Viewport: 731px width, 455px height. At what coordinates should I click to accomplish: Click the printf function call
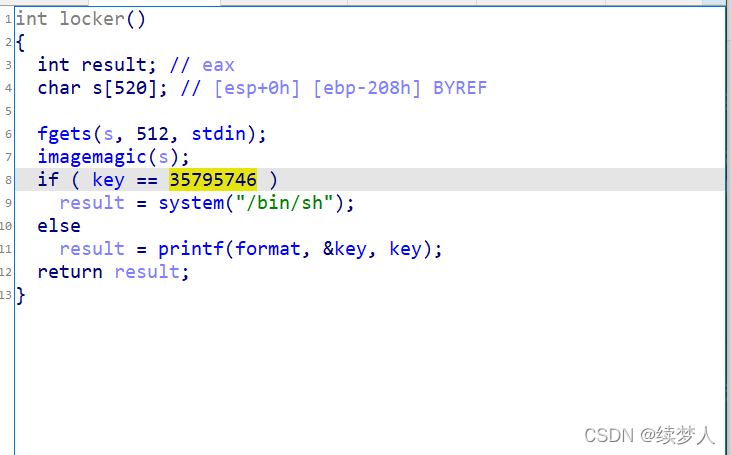[191, 249]
